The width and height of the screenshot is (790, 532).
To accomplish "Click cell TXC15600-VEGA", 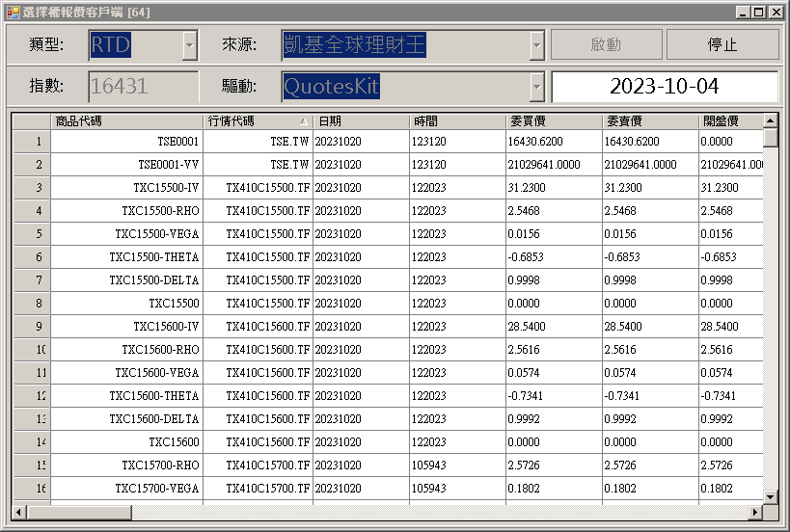I will [x=126, y=373].
